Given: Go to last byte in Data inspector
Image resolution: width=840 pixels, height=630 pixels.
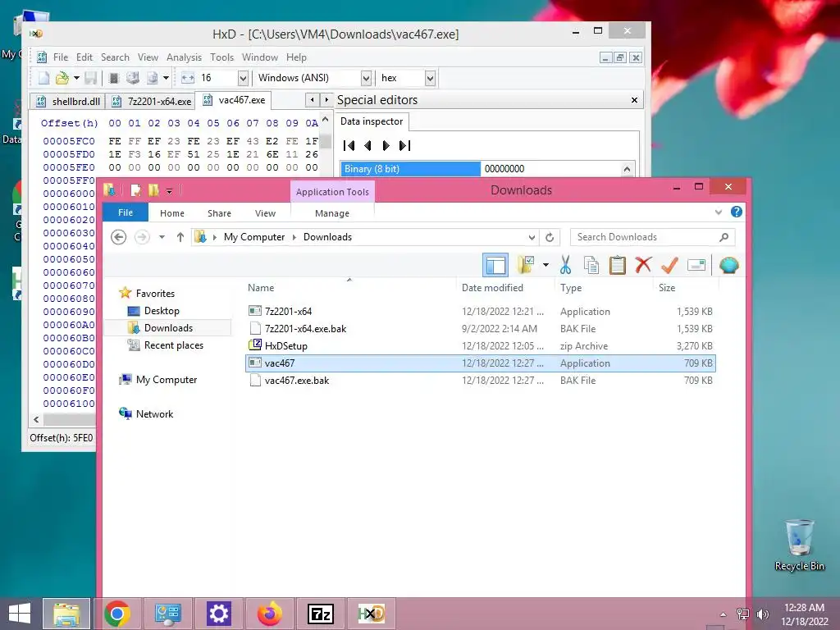Looking at the screenshot, I should (405, 145).
